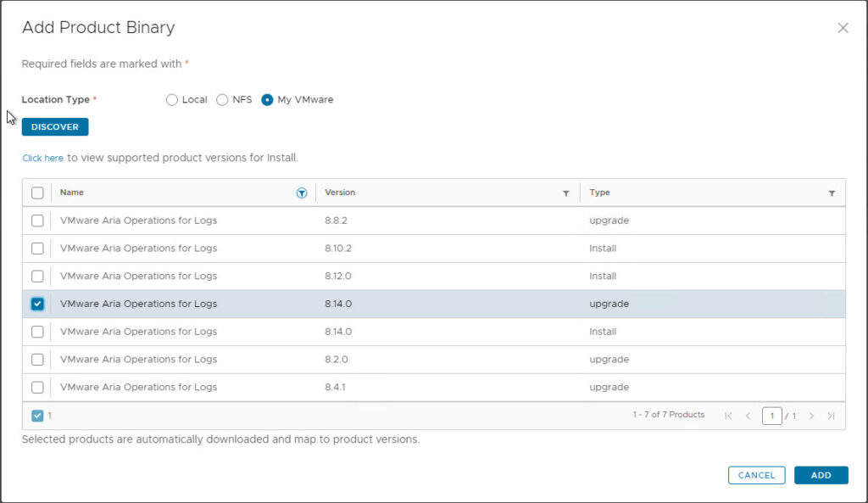Check the 8.4.1 upgrade row
Screen dimensions: 868x503
(x=37, y=387)
